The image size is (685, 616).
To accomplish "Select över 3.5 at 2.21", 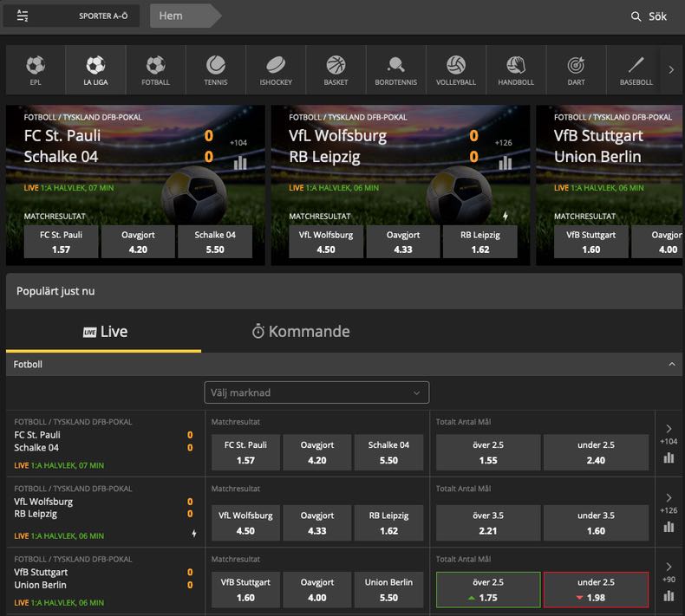I will coord(488,523).
